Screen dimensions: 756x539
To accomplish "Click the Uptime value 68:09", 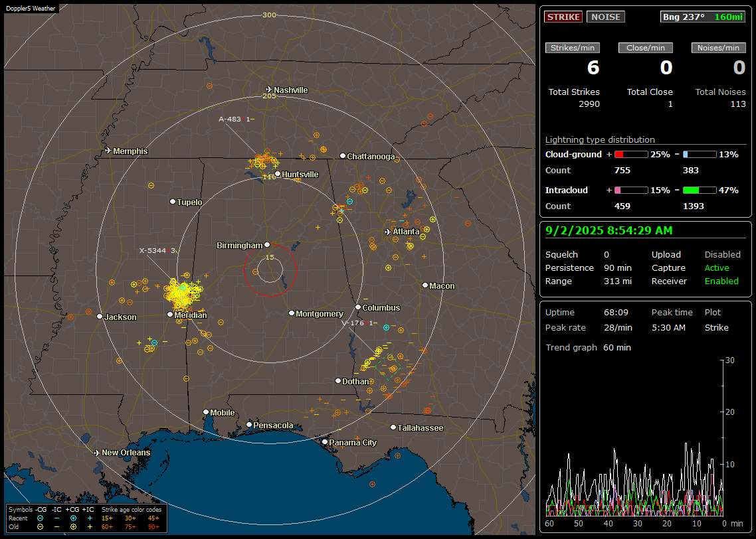I will pyautogui.click(x=616, y=313).
